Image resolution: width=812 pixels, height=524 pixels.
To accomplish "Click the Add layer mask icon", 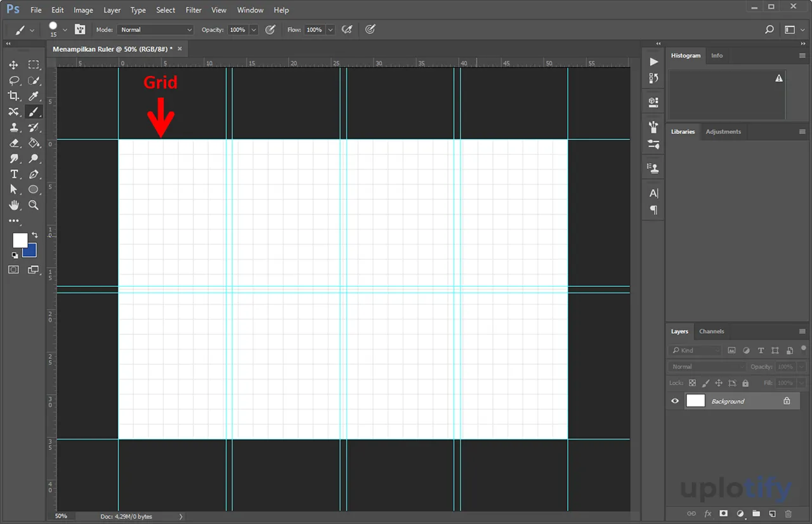I will tap(724, 513).
